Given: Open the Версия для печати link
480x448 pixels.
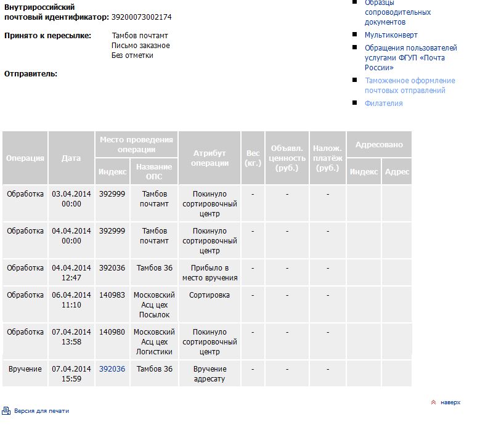Looking at the screenshot, I should click(42, 411).
